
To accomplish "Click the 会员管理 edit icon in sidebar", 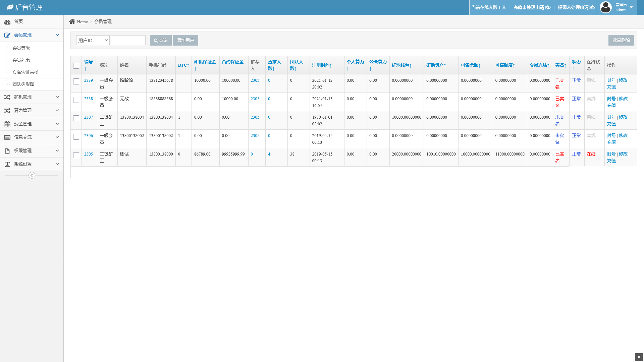I will [7, 35].
